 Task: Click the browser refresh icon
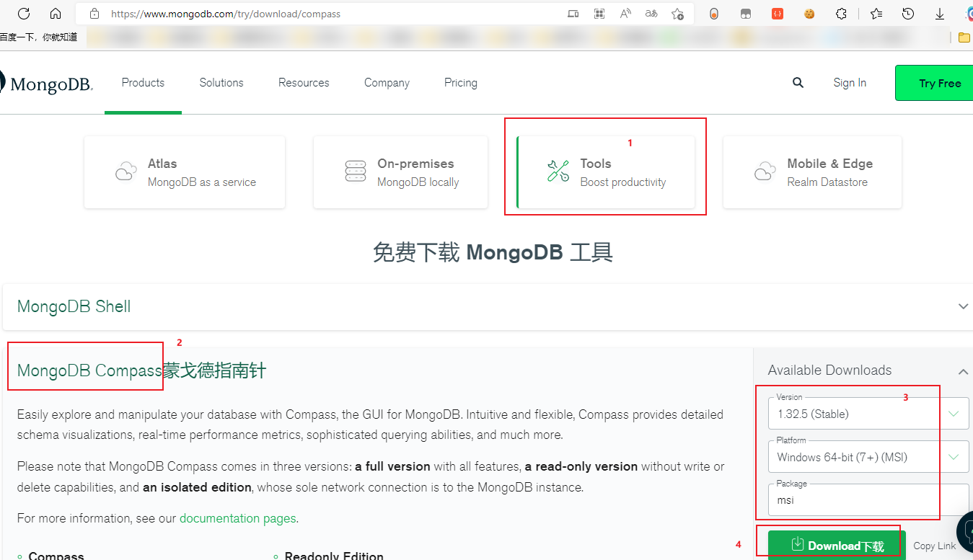(x=24, y=14)
